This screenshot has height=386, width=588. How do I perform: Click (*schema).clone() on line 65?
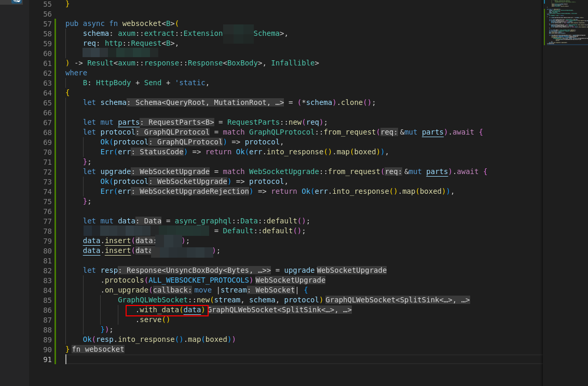click(x=335, y=102)
